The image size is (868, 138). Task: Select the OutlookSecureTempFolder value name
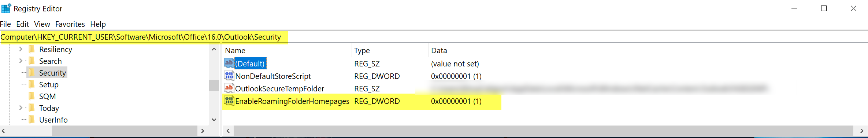click(x=279, y=88)
